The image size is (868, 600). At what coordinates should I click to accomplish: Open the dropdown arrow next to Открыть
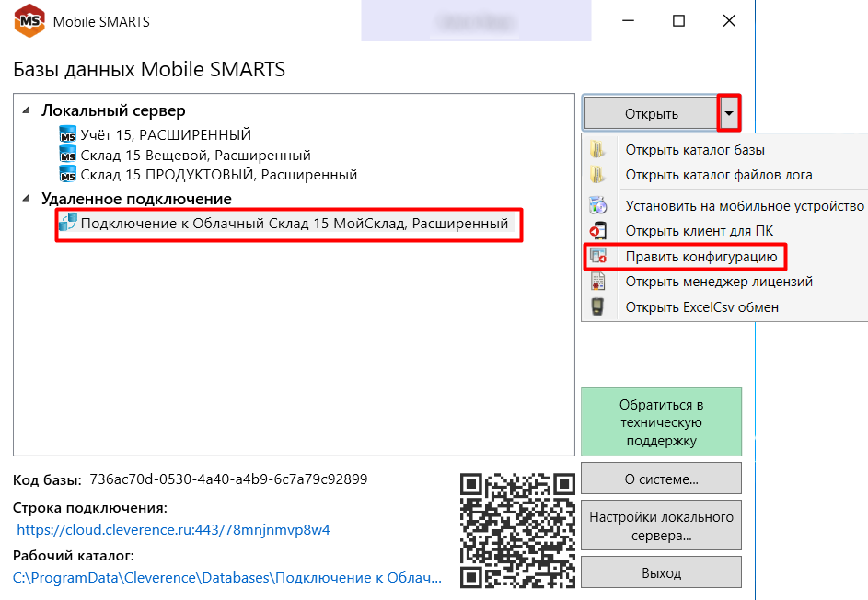click(729, 113)
